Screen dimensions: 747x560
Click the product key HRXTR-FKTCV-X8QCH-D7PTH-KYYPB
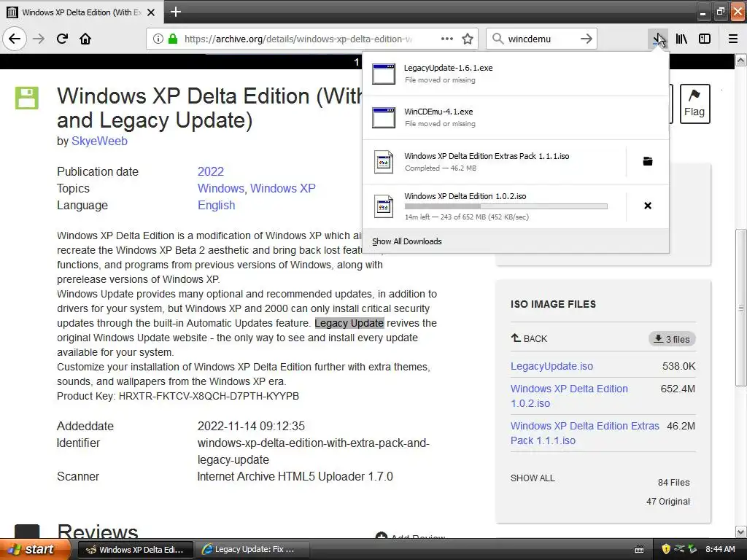[x=209, y=396]
